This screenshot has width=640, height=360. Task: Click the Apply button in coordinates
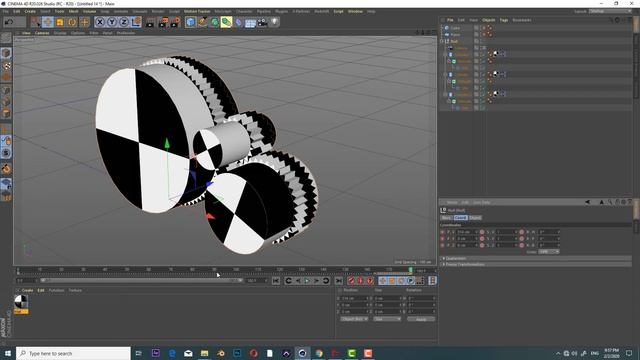point(421,319)
